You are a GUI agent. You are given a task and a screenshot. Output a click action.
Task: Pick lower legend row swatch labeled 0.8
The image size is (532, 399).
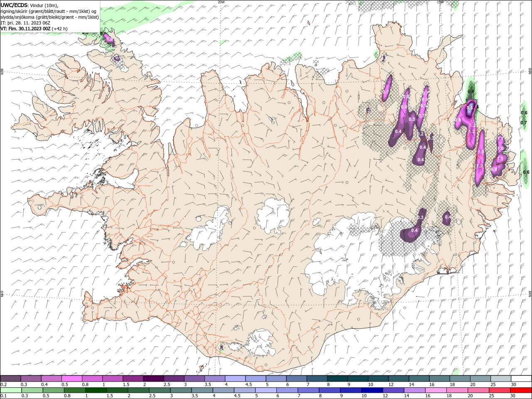(74, 390)
